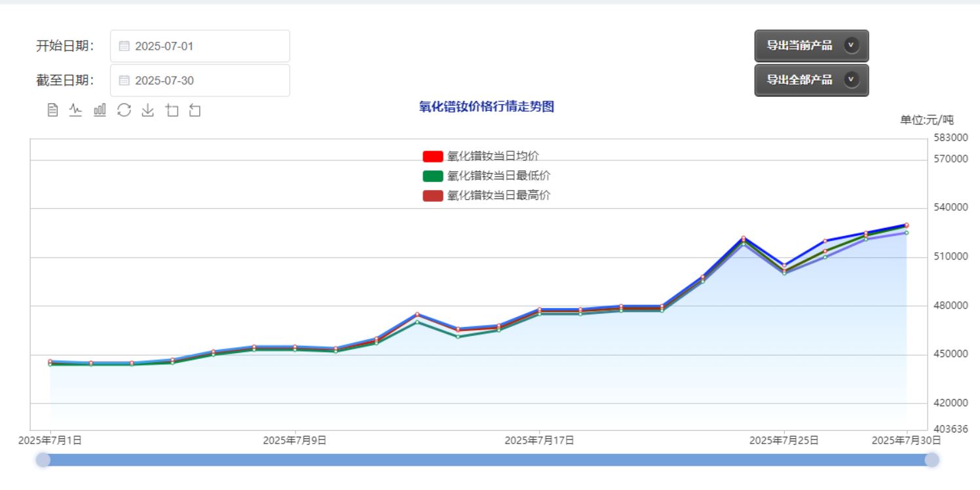980x490 pixels.
Task: Click the y-axis value 403636
Action: coord(951,429)
